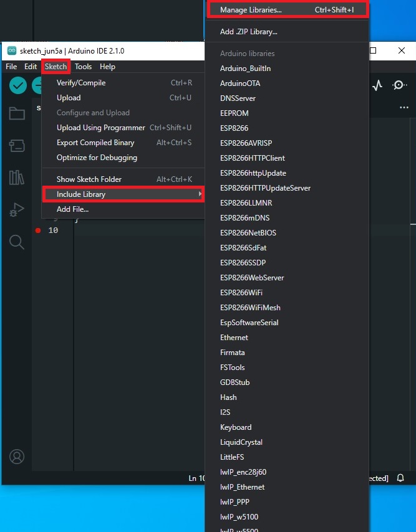The height and width of the screenshot is (532, 416).
Task: Open the Sketchbook folder icon in sidebar
Action: point(17,113)
